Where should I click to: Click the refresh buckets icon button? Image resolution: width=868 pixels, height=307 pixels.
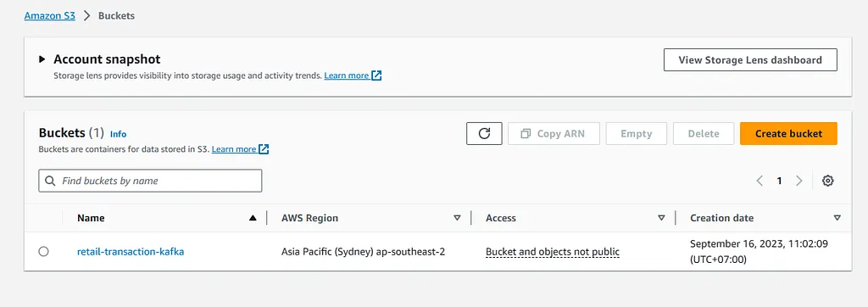(x=484, y=133)
